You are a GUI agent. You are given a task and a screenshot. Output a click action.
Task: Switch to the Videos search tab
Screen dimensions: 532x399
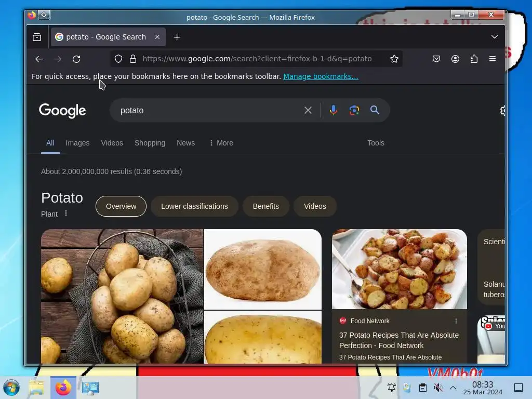(x=112, y=143)
